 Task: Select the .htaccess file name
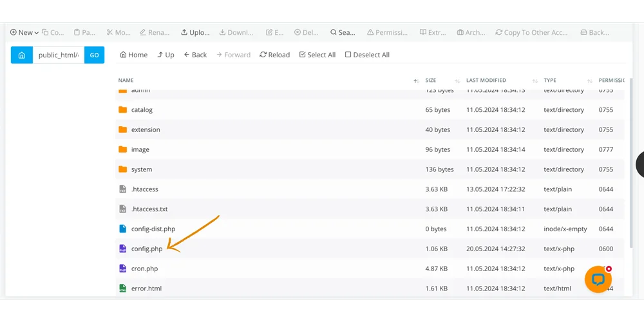(144, 189)
